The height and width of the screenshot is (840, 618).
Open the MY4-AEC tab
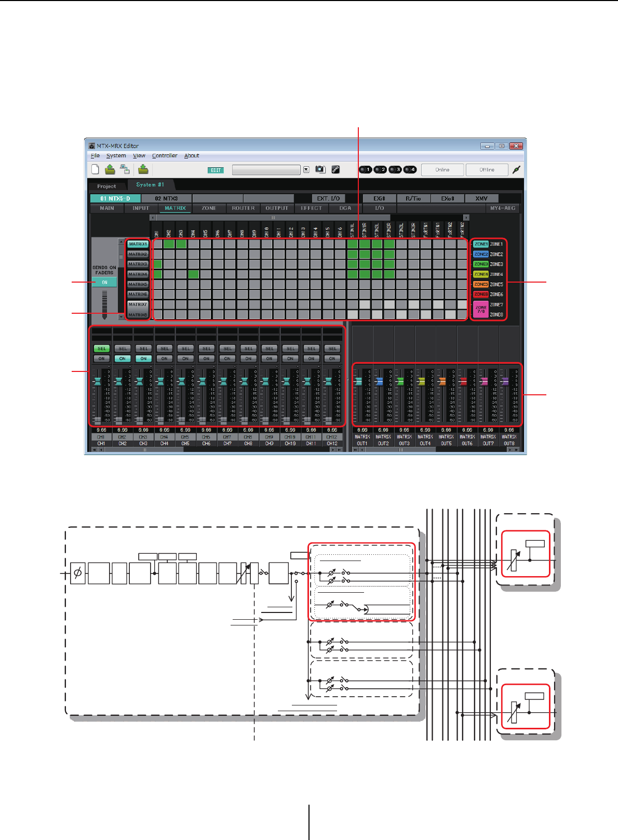point(503,208)
